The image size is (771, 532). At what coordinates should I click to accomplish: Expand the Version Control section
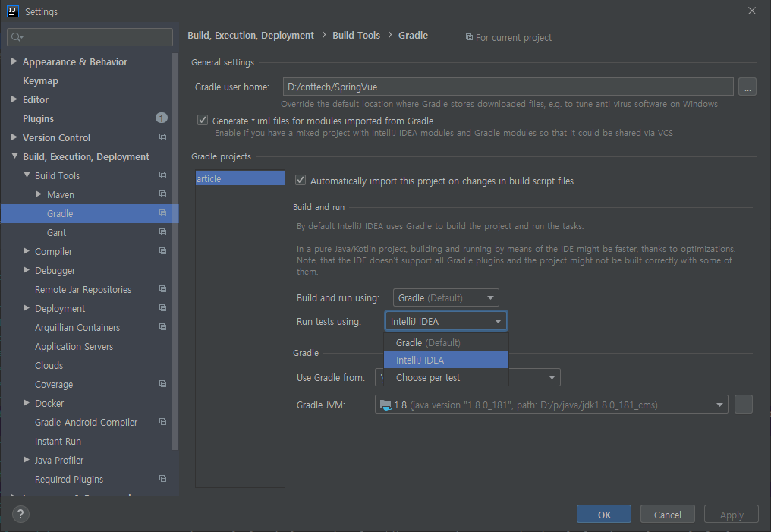click(x=14, y=137)
